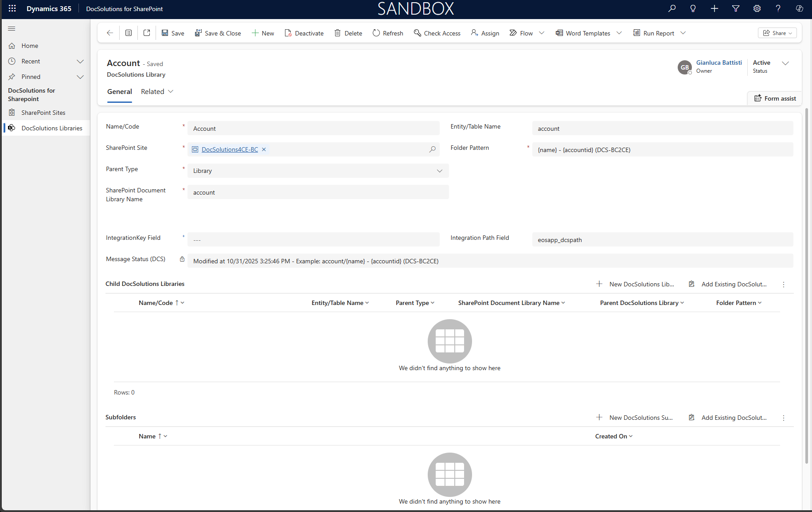Expand the Flow menu chevron
The width and height of the screenshot is (812, 512).
[x=542, y=33]
